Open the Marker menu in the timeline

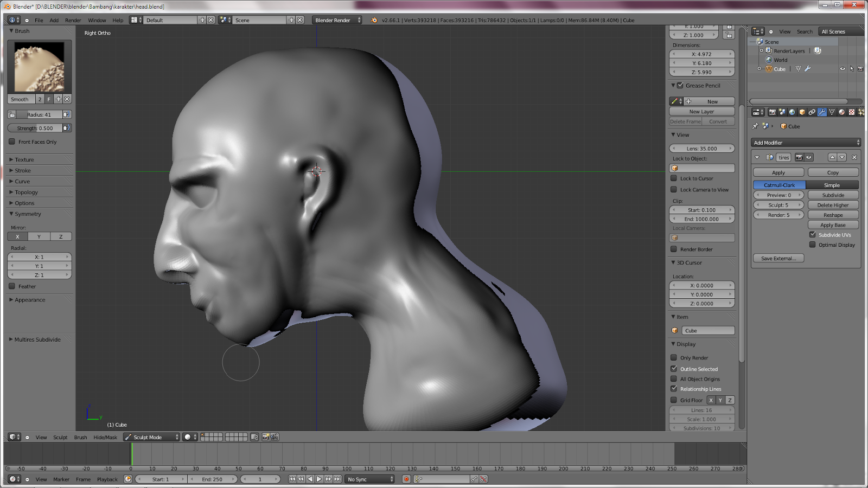point(61,479)
